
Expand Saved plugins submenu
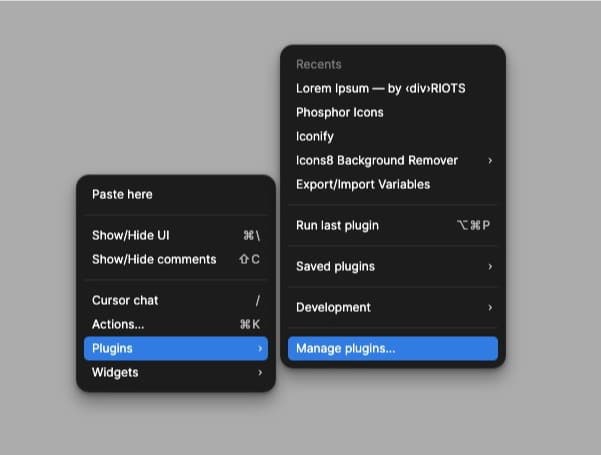pyautogui.click(x=393, y=266)
